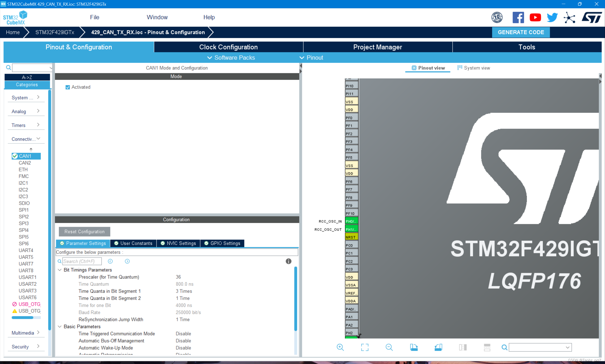Click the zoom out icon below pinout
Screen dimensions: 605x364
tap(389, 347)
